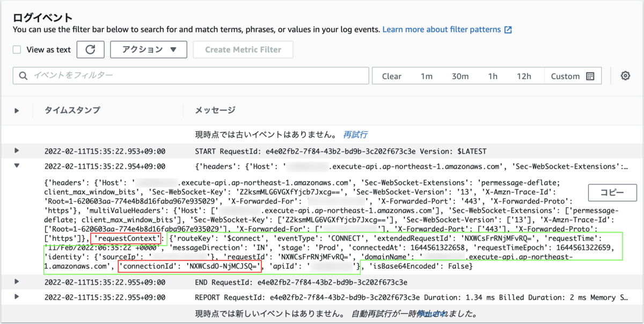Select timestamp 2022-02-11T15:35:22.953+09:00
The height and width of the screenshot is (324, 644).
105,151
